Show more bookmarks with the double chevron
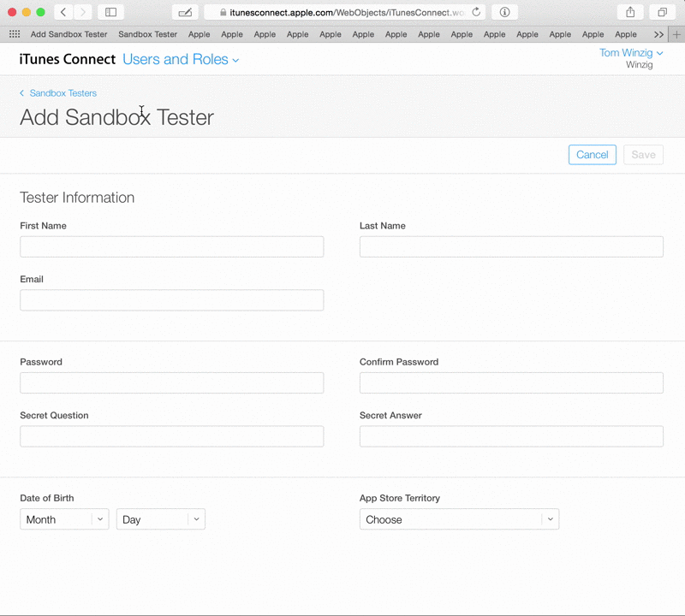Viewport: 685px width, 616px height. point(658,34)
